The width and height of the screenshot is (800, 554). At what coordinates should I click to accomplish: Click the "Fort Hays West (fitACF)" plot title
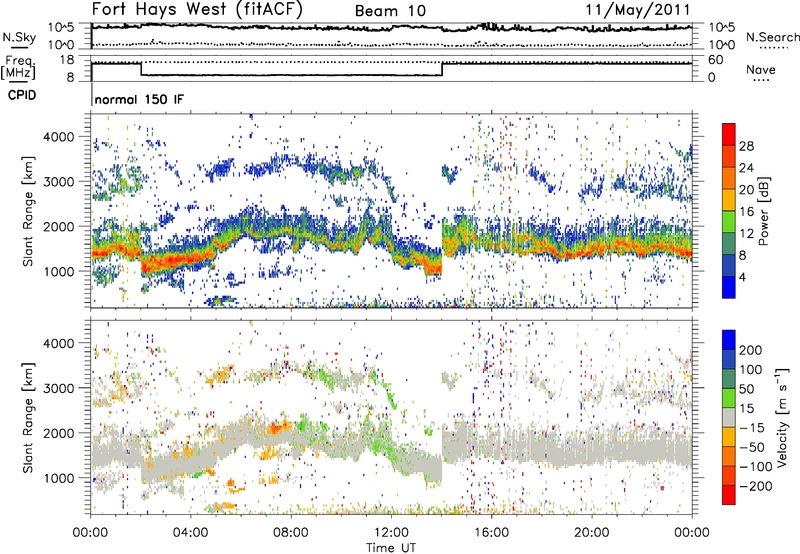tap(197, 10)
